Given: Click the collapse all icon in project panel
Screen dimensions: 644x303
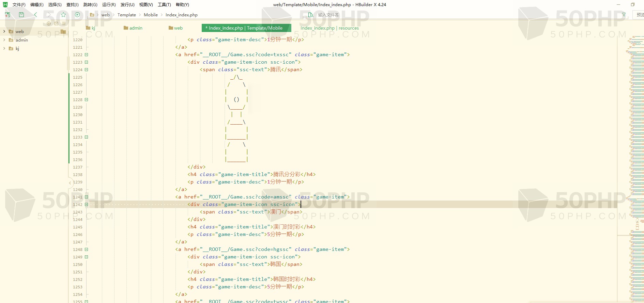Looking at the screenshot, I should [56, 23].
